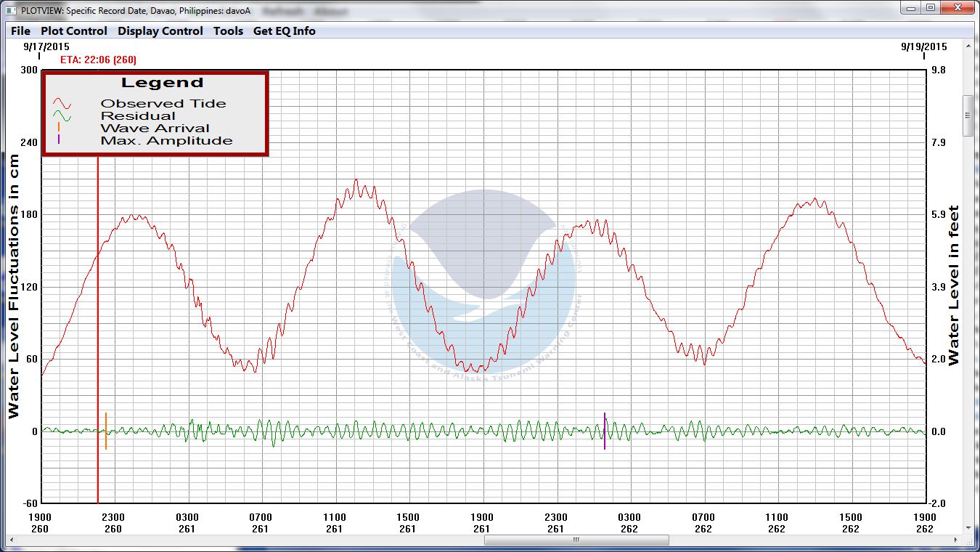This screenshot has height=552, width=980.
Task: Maximize the PLOTVIEW window
Action: 931,7
